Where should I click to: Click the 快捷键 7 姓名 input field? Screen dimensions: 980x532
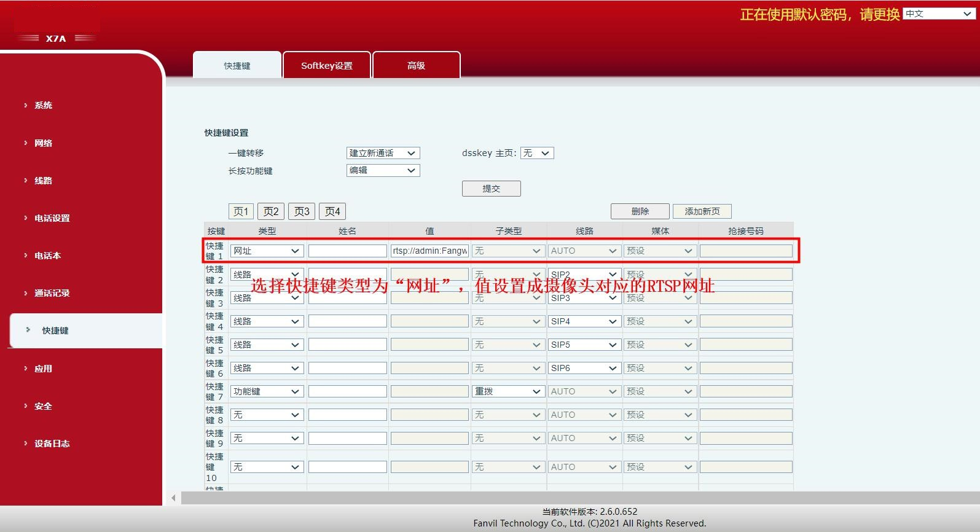point(347,391)
